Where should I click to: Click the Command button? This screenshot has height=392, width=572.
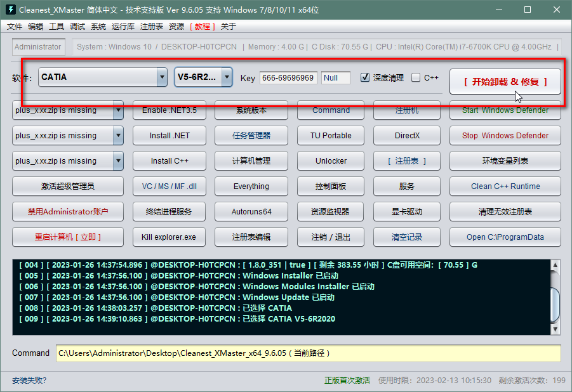pos(331,110)
